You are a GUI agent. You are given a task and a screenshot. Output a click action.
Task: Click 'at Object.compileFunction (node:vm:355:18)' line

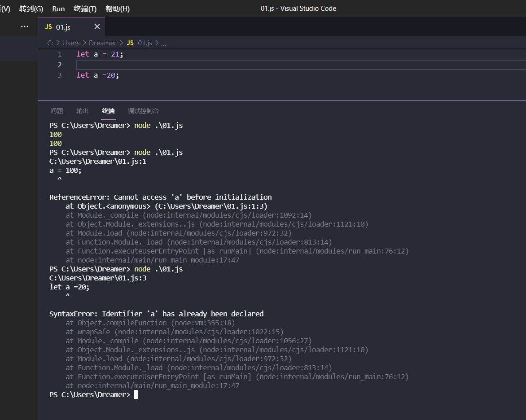click(x=150, y=323)
